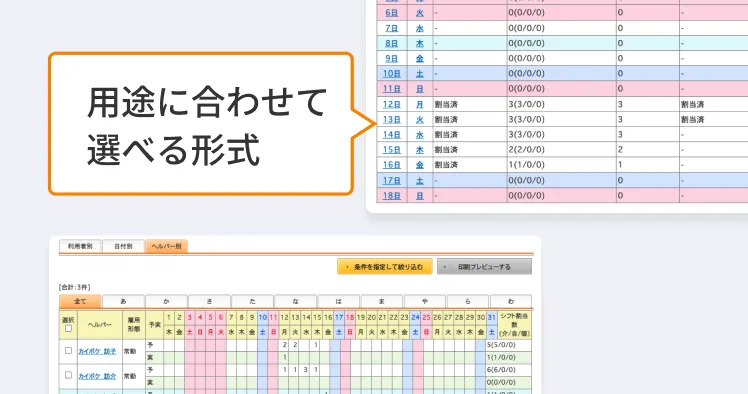Open the 6日 date link
Viewport: 748px width, 394px height.
(392, 13)
